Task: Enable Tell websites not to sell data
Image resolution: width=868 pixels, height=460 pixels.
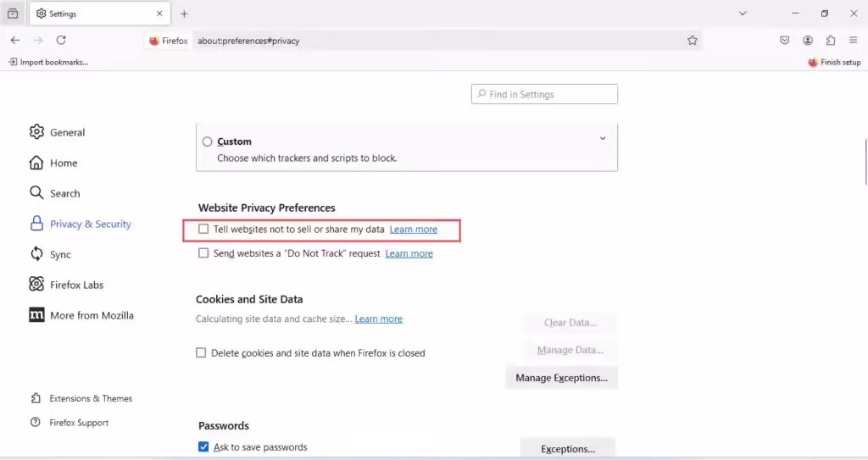Action: pyautogui.click(x=203, y=230)
